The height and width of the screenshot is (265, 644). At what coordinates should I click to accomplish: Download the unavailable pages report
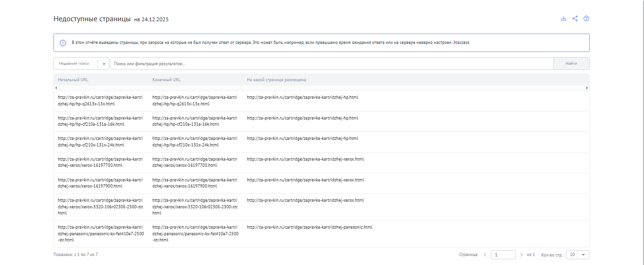point(563,19)
